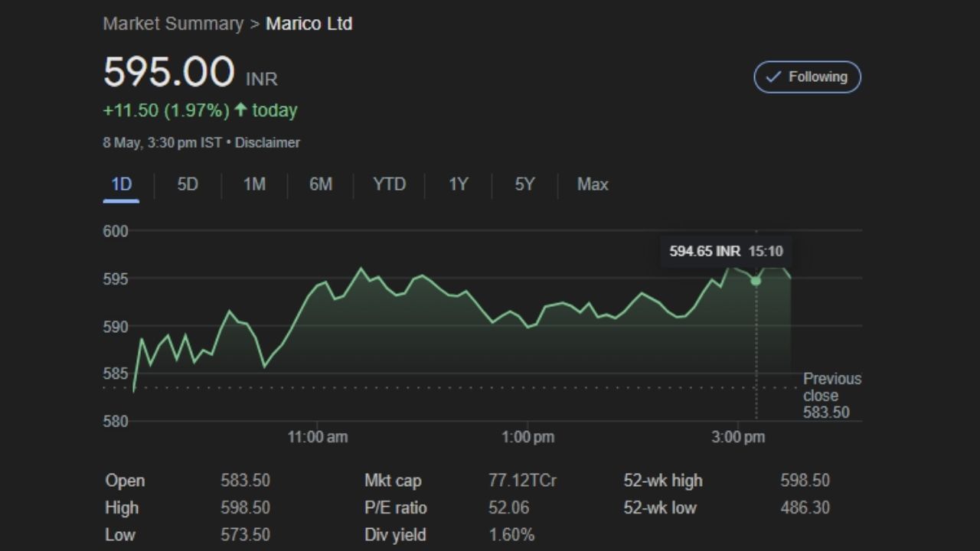Click the 3:00 pm axis label

pos(738,437)
